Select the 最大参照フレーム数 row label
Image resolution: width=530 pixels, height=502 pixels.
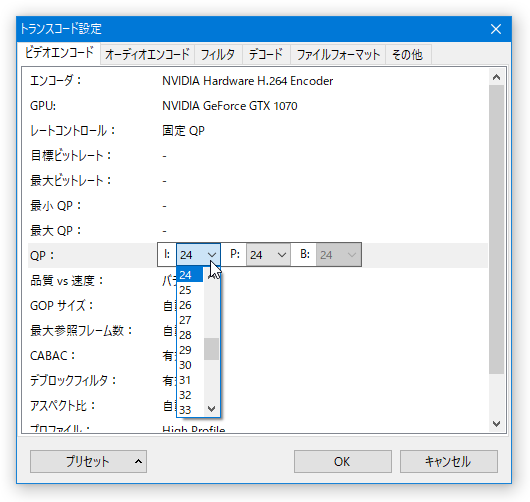click(81, 331)
